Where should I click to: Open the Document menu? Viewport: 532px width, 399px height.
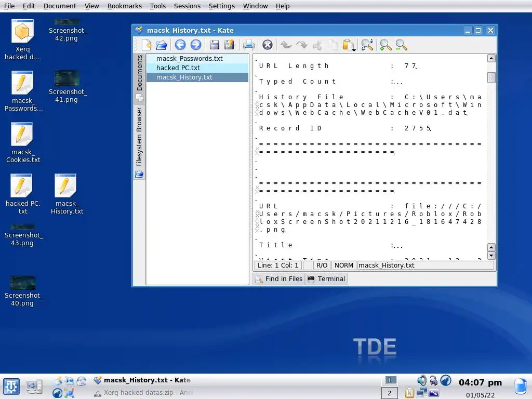(x=60, y=6)
